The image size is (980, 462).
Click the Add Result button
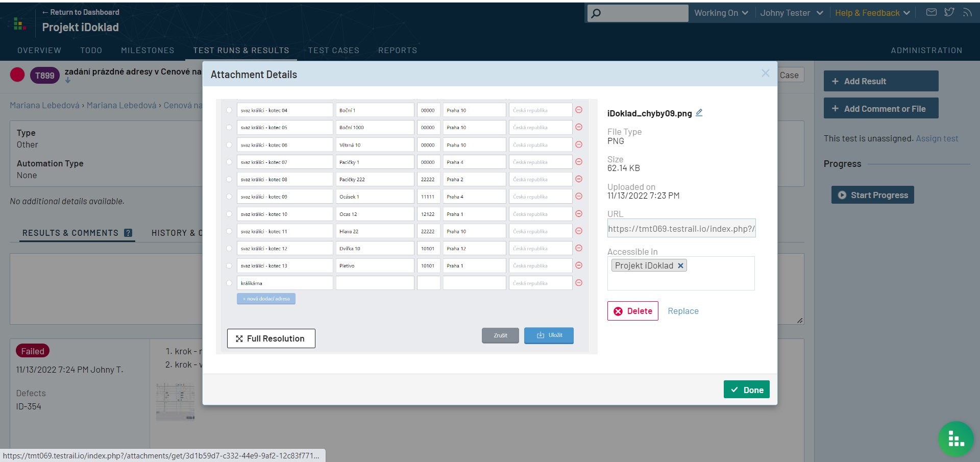(881, 81)
